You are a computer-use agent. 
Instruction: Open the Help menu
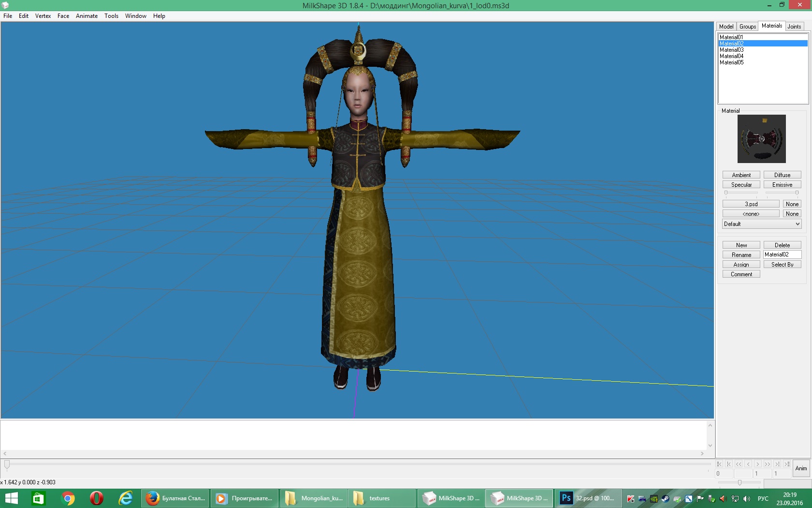tap(159, 16)
